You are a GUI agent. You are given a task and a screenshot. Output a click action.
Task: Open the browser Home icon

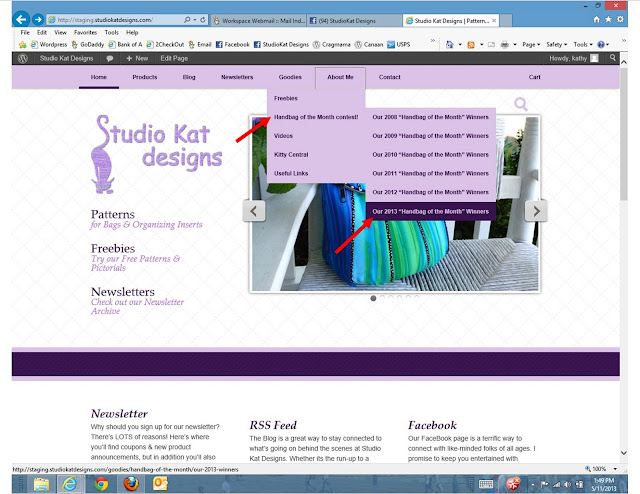pos(596,19)
